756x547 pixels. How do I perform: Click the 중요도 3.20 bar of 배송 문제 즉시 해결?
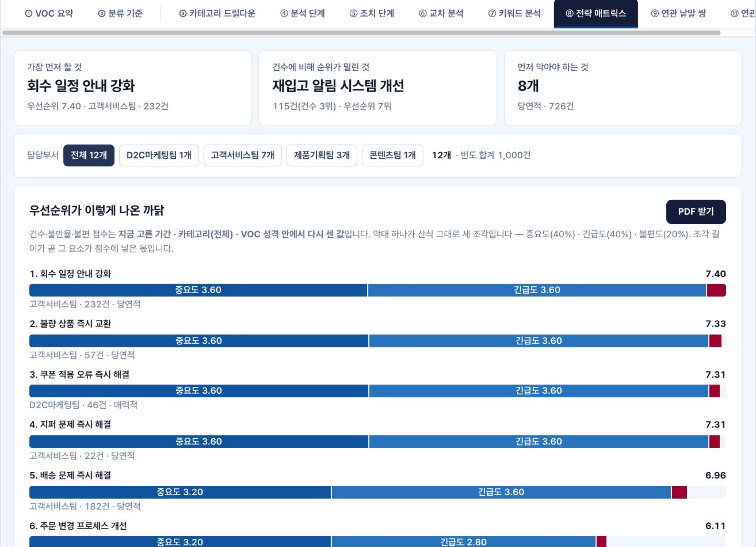[180, 492]
